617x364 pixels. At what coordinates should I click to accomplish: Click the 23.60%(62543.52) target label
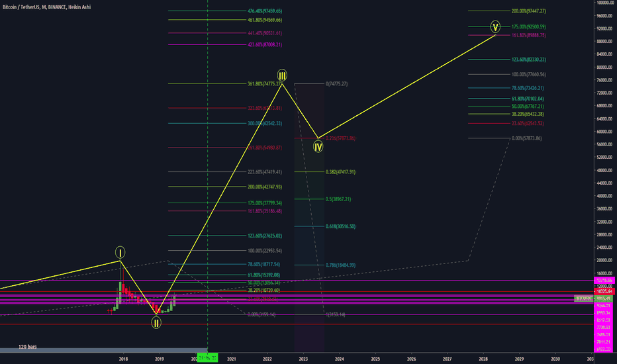(x=528, y=124)
